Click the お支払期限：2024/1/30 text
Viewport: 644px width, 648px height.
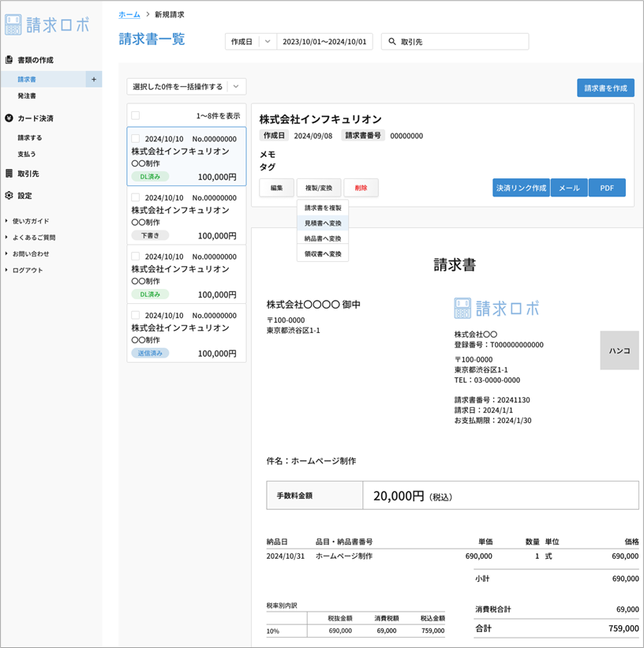[x=492, y=420]
